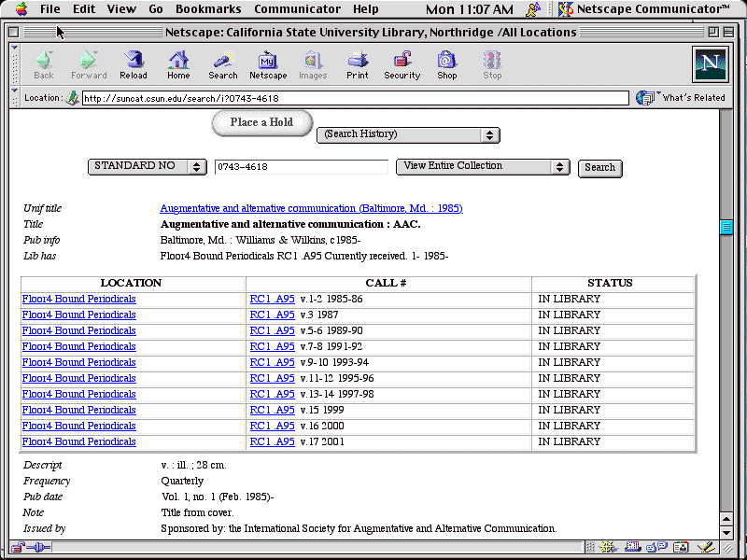Click the Shop toolbar icon
Image resolution: width=747 pixels, height=560 pixels.
[x=447, y=64]
